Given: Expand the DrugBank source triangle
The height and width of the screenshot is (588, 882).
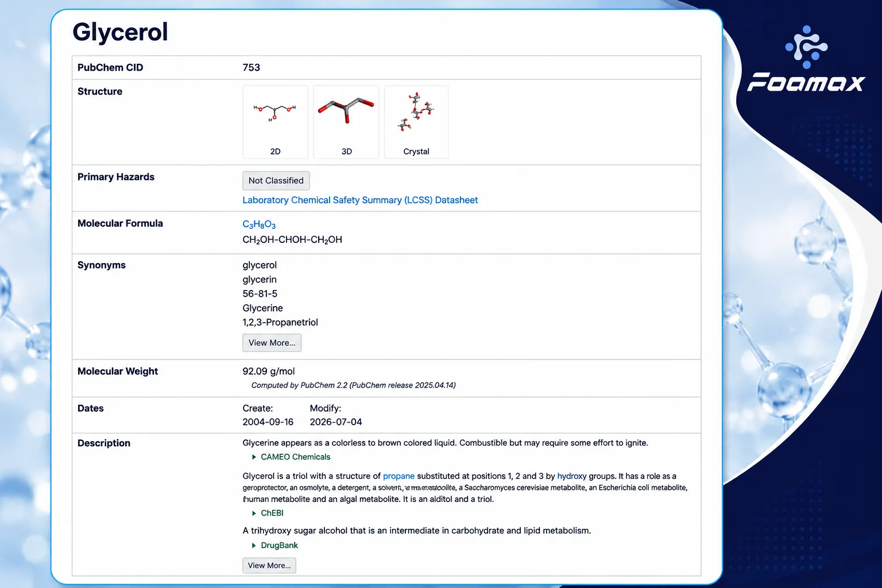Looking at the screenshot, I should [x=254, y=546].
